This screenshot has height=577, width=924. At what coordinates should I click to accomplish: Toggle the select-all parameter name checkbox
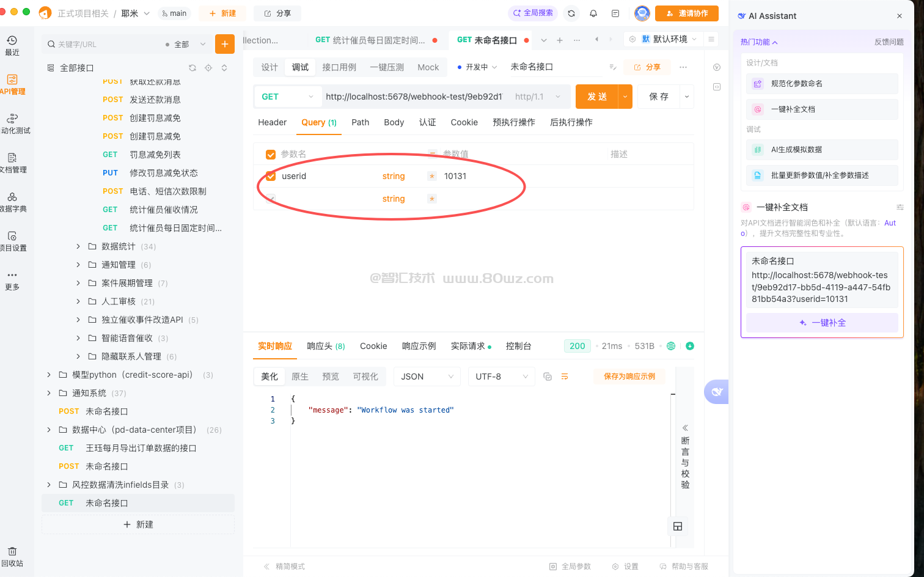(271, 154)
